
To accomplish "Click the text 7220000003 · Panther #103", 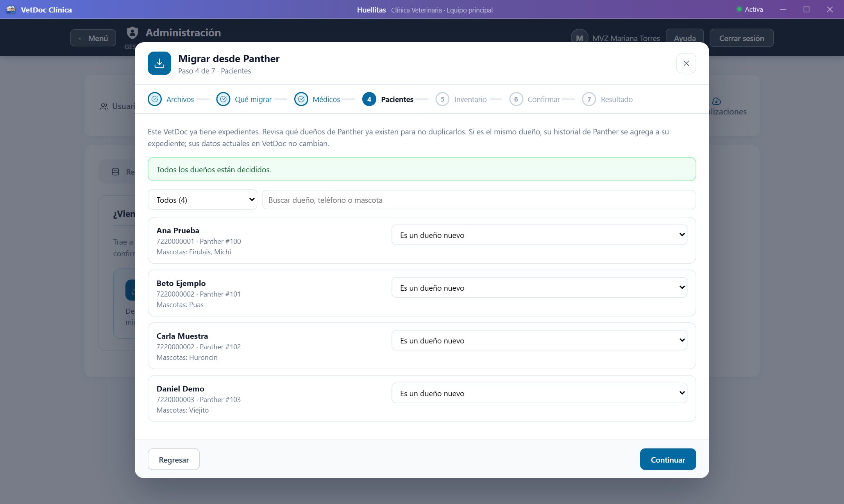I will point(198,400).
